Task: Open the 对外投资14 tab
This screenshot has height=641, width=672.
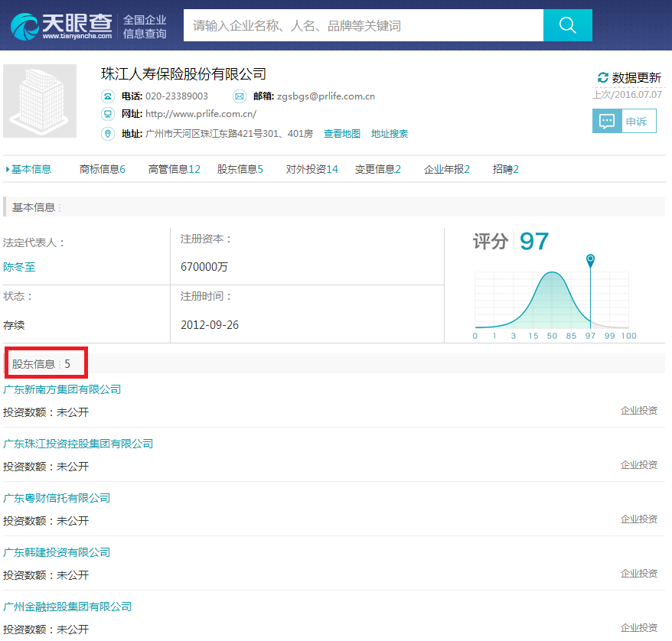Action: (312, 169)
